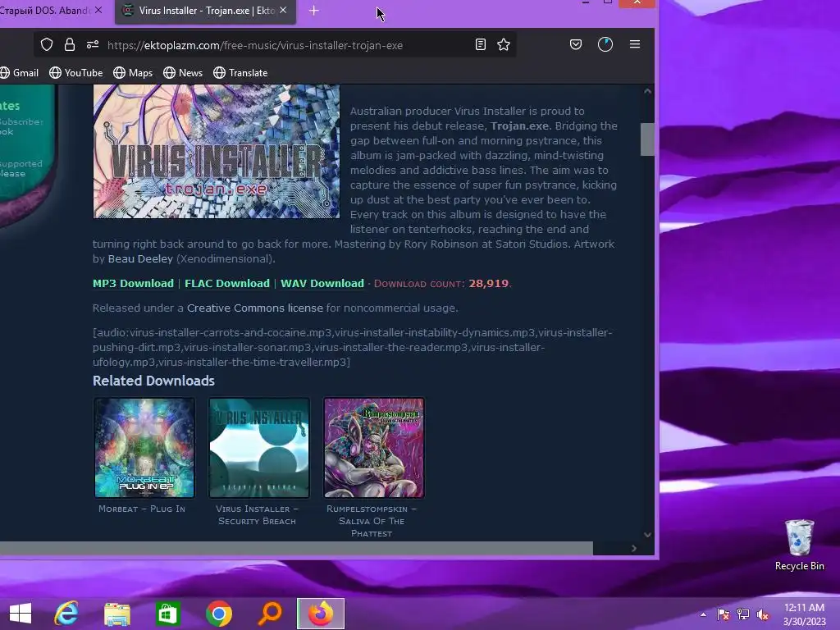
Task: Switch to the Старый DOS Abandonware tab
Action: click(x=46, y=11)
